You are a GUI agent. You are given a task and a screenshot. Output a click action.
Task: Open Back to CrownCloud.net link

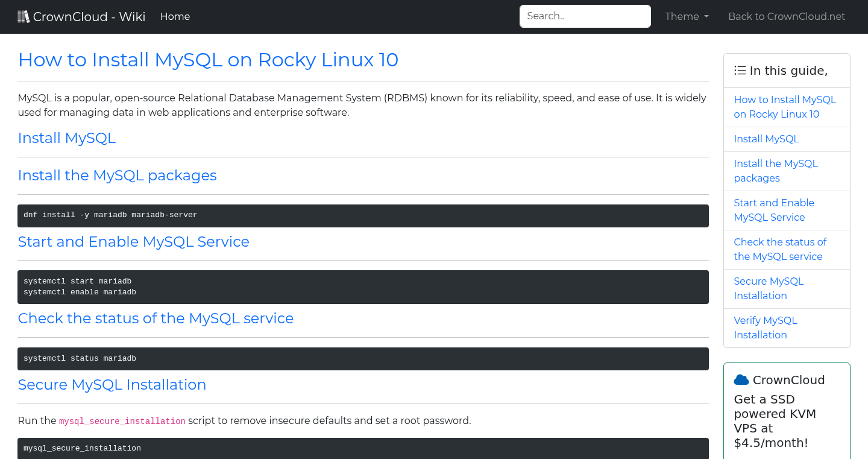click(786, 17)
